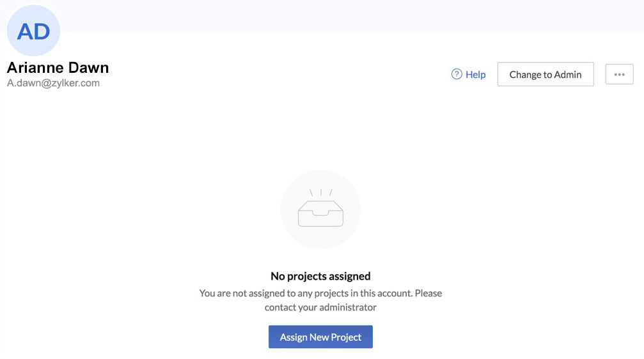The width and height of the screenshot is (644, 359).
Task: Select the Arianne Dawn user name
Action: [x=58, y=67]
